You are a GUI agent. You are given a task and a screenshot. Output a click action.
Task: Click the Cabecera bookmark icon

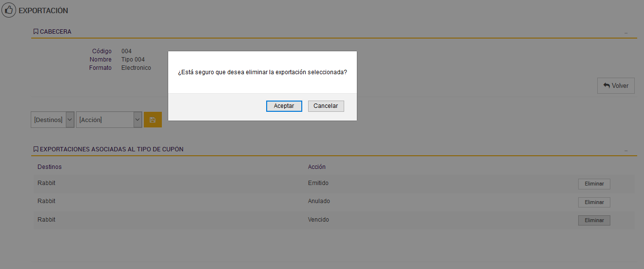36,32
